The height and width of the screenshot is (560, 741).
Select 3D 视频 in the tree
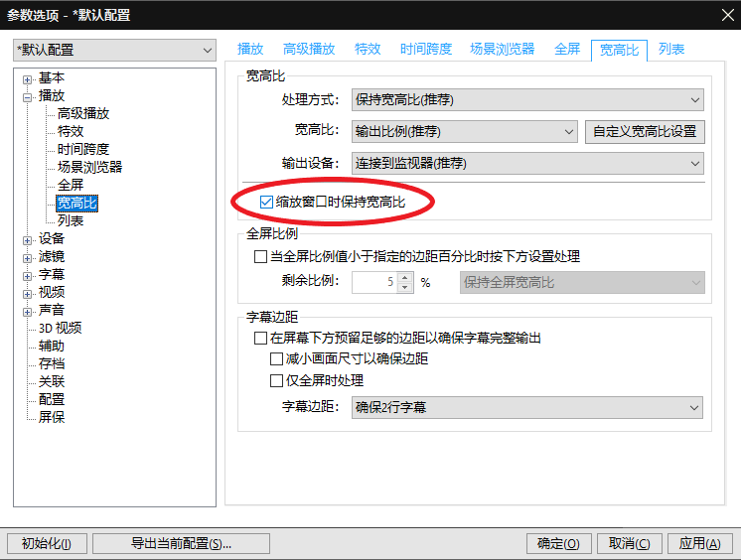(60, 328)
